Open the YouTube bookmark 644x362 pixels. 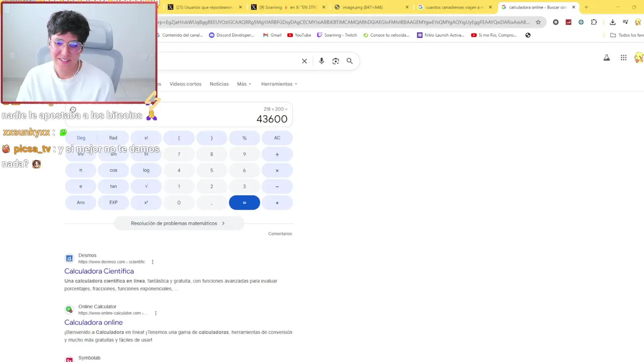pyautogui.click(x=299, y=35)
